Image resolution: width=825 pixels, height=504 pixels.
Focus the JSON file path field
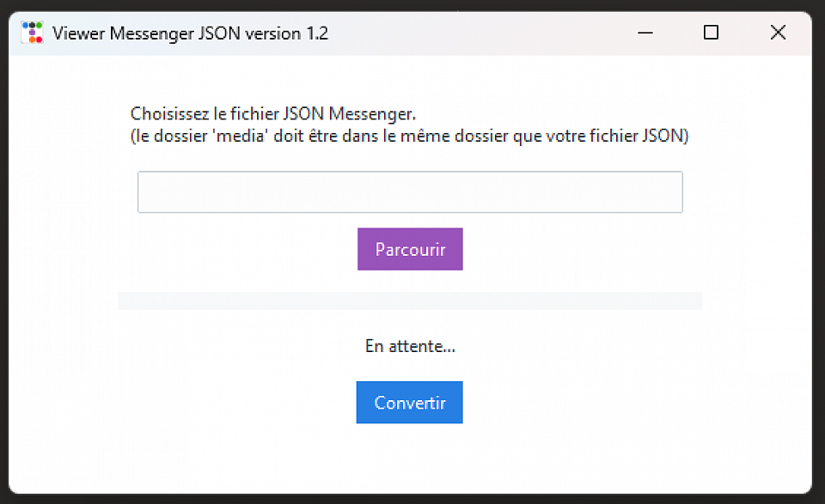pos(410,192)
